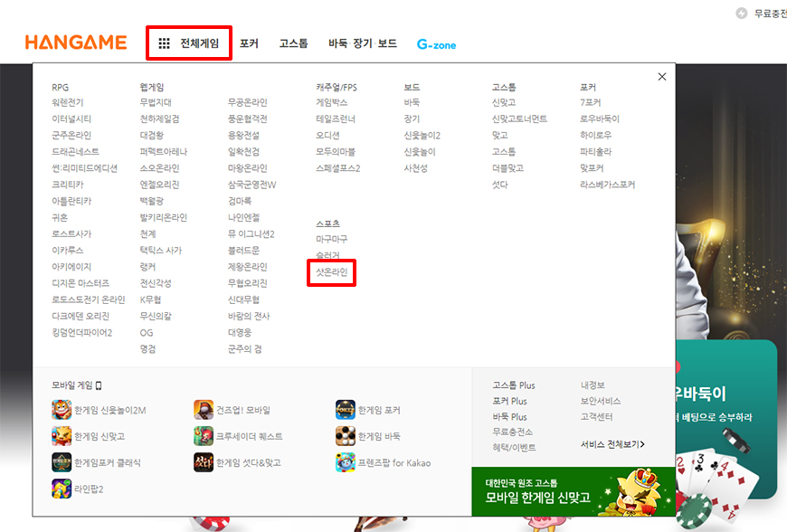Open 한게임 바둑 mobile game icon
787x532 pixels.
point(346,435)
